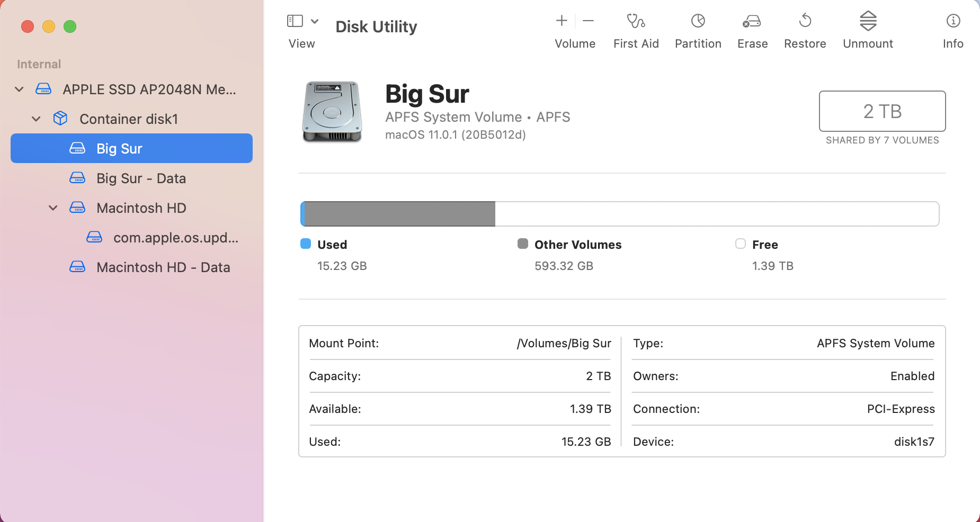
Task: Open the View sidebar options icon
Action: click(295, 21)
